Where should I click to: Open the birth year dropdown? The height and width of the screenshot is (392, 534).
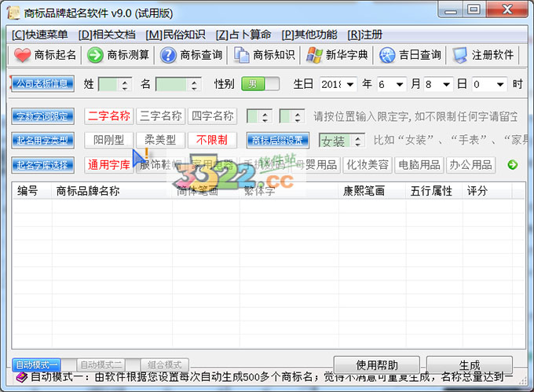coord(350,84)
